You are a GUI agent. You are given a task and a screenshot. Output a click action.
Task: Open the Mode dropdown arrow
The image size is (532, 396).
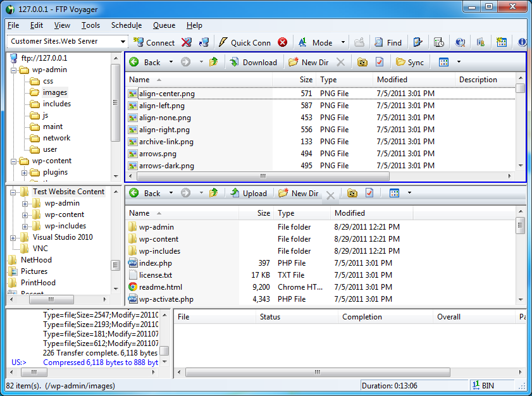click(x=343, y=42)
